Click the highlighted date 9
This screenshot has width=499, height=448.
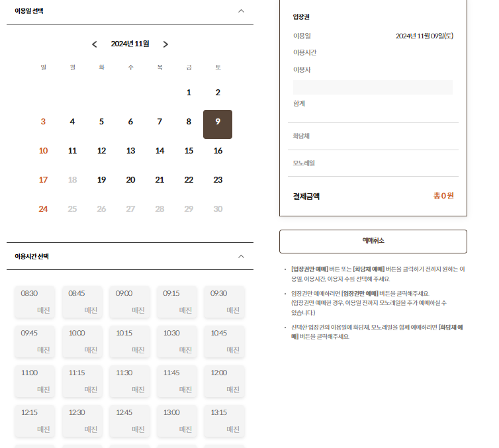(x=218, y=124)
